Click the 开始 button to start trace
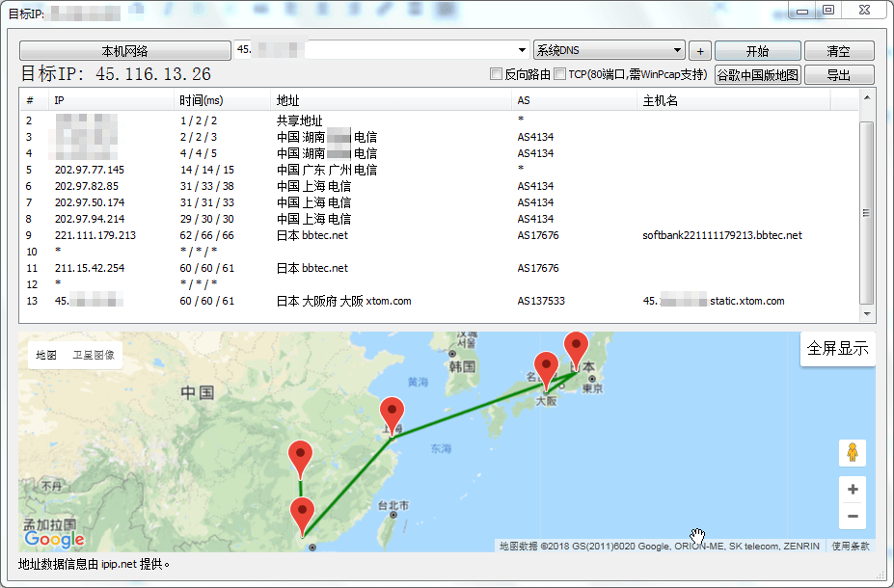The height and width of the screenshot is (588, 894). pyautogui.click(x=757, y=51)
